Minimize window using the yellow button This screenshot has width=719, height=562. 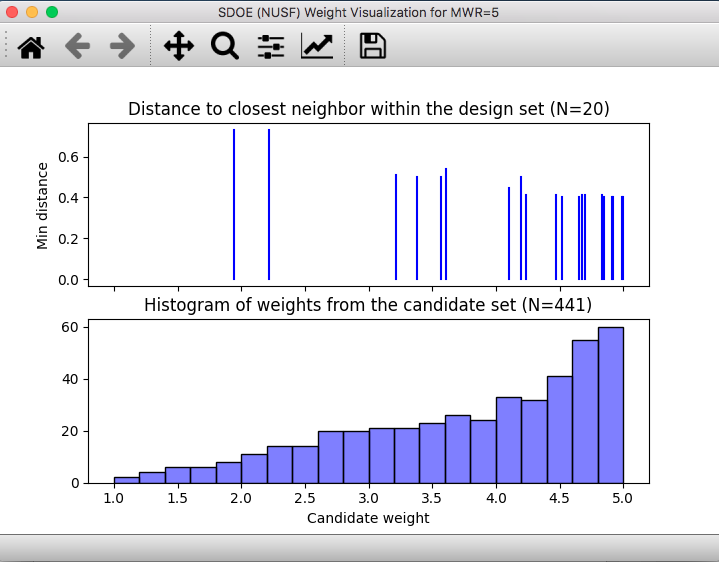pyautogui.click(x=32, y=12)
